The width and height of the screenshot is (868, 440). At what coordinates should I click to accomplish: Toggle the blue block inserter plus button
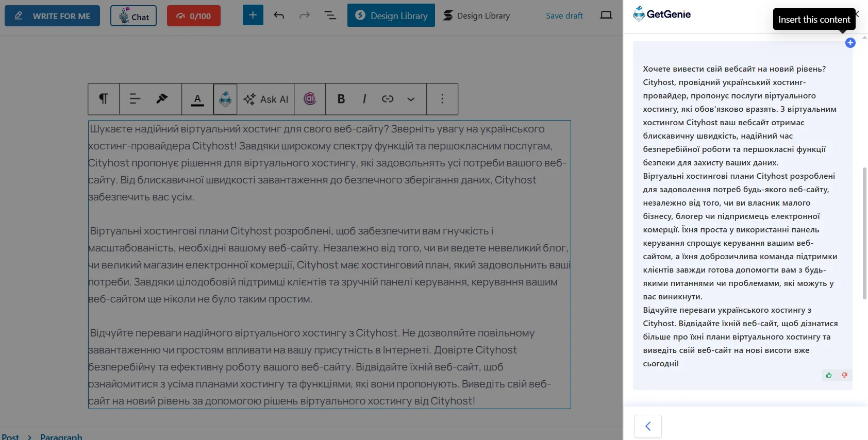pyautogui.click(x=253, y=15)
